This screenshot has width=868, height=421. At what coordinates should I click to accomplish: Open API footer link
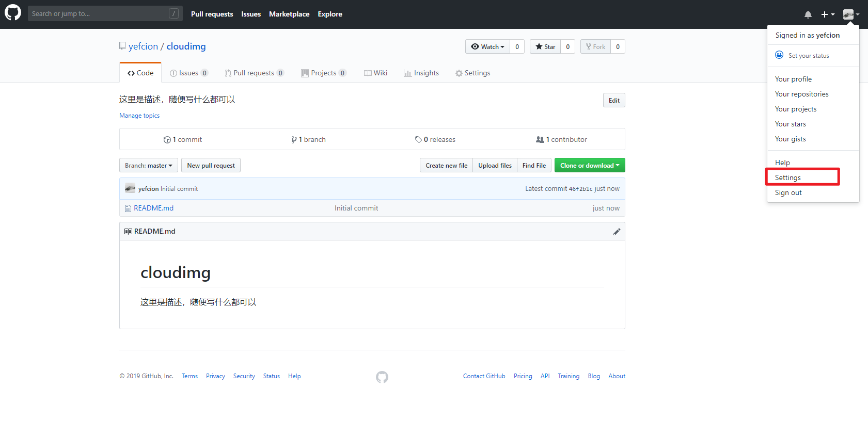tap(545, 376)
